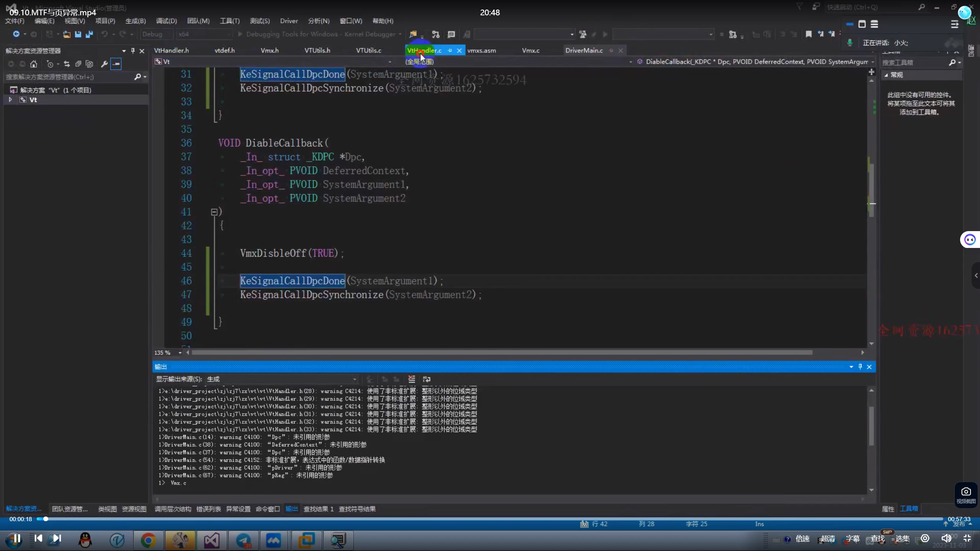
Task: Click Collapse All icon in Solution Explorer
Action: (78, 64)
